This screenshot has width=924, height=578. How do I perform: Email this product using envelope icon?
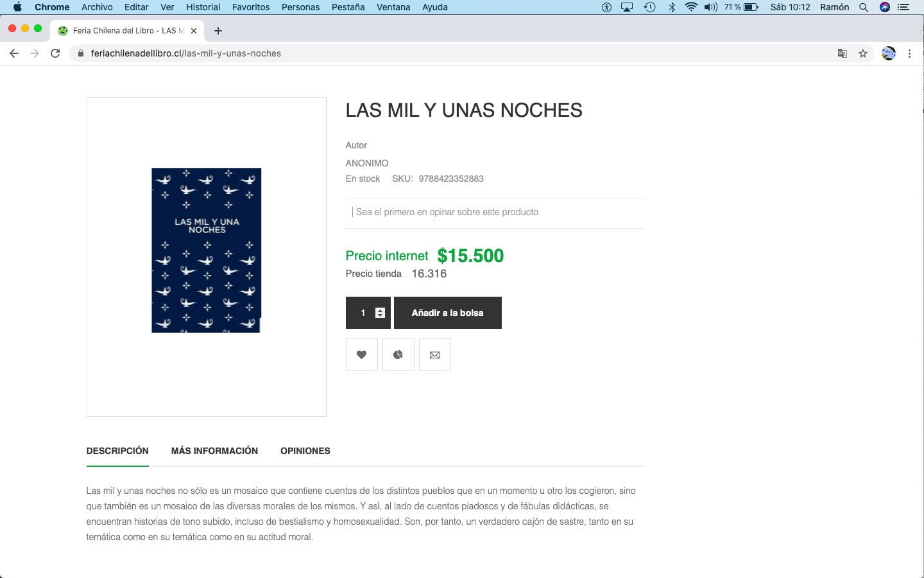[435, 355]
